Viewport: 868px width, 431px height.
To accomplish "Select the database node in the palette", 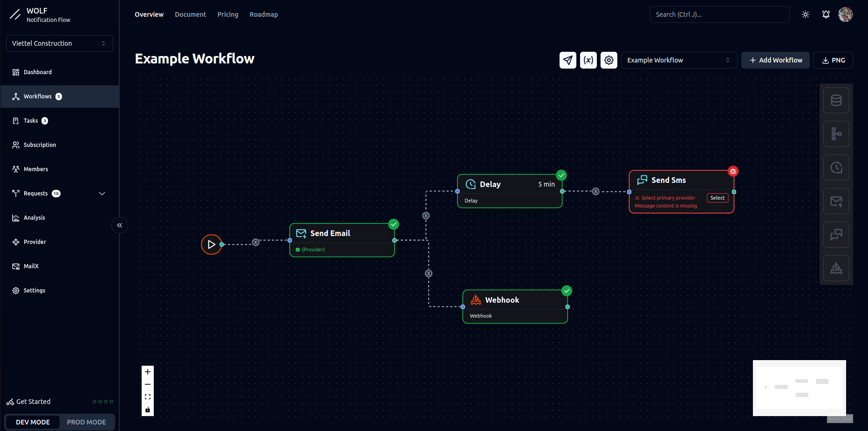I will tap(836, 100).
